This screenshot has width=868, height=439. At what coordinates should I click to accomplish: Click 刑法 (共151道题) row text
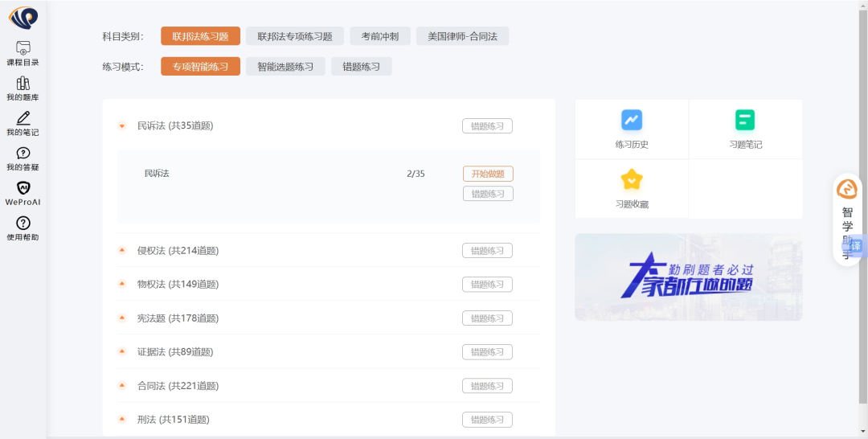(x=174, y=420)
